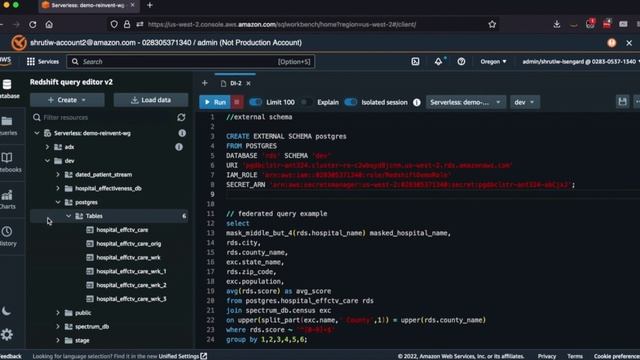Focus the AWS Search field
This screenshot has height=360, width=640.
coord(191,62)
